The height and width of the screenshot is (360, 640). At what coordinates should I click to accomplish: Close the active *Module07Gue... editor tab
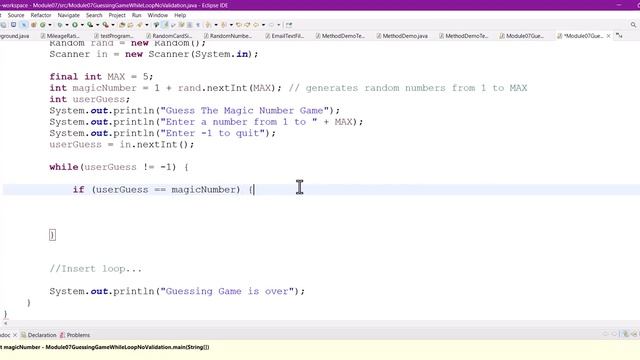609,36
